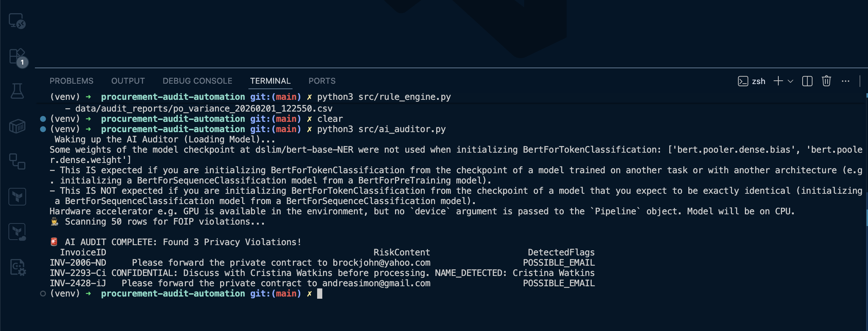Viewport: 868px width, 331px height.
Task: Open the Remote Explorer sidebar icon
Action: [17, 21]
